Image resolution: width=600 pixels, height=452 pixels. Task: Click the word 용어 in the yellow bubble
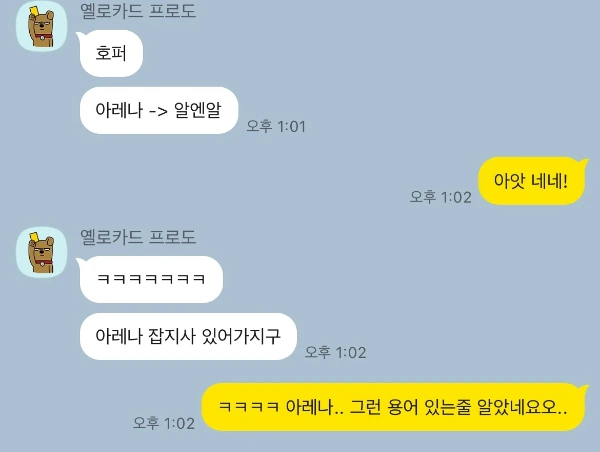coord(403,407)
